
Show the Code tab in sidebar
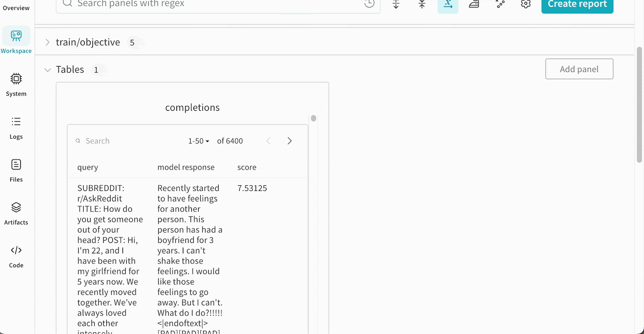pos(16,255)
